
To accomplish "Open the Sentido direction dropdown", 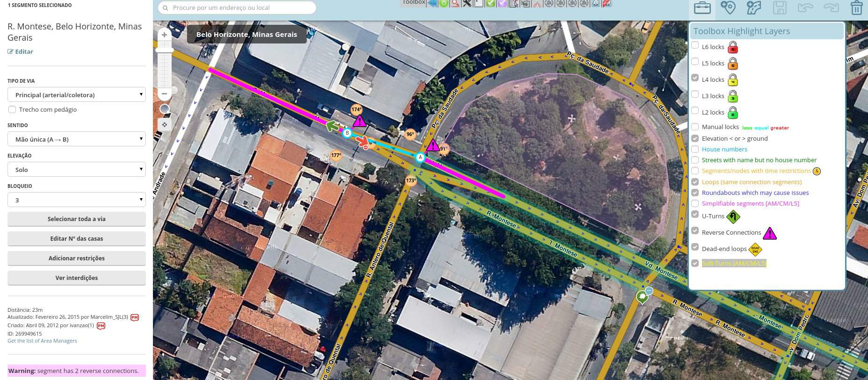I will 77,139.
